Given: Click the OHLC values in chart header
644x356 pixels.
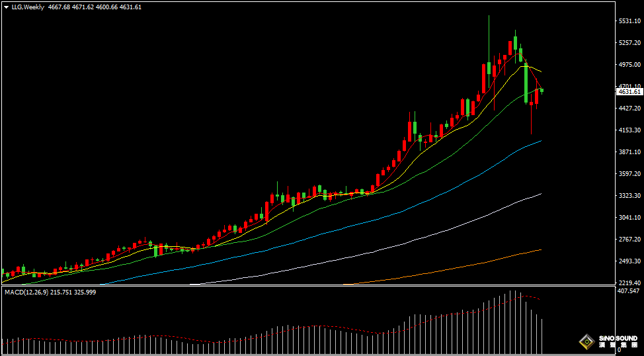Looking at the screenshot, I should click(95, 7).
